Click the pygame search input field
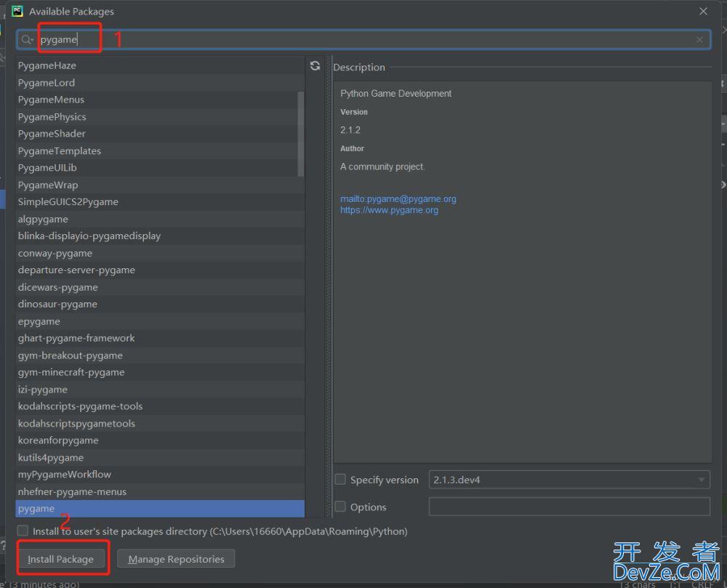 click(x=364, y=40)
